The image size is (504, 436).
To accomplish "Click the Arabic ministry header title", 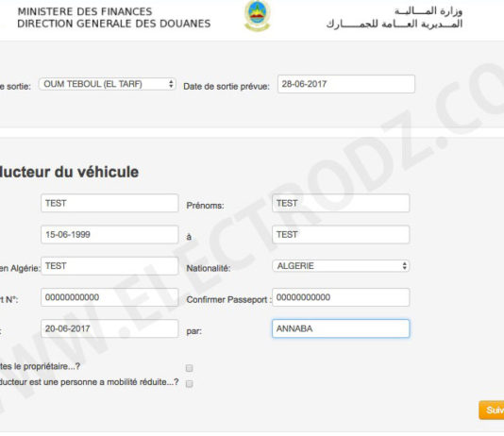I will [428, 11].
